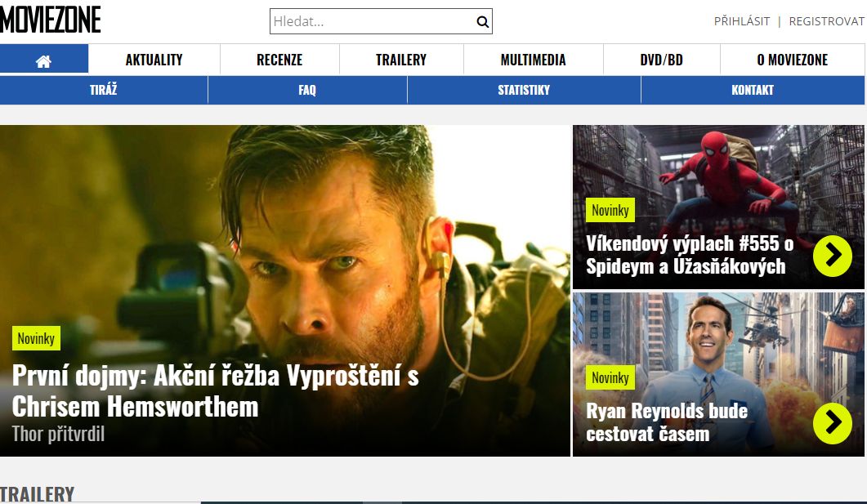
Task: Click the REGISTROVAT link
Action: point(826,21)
